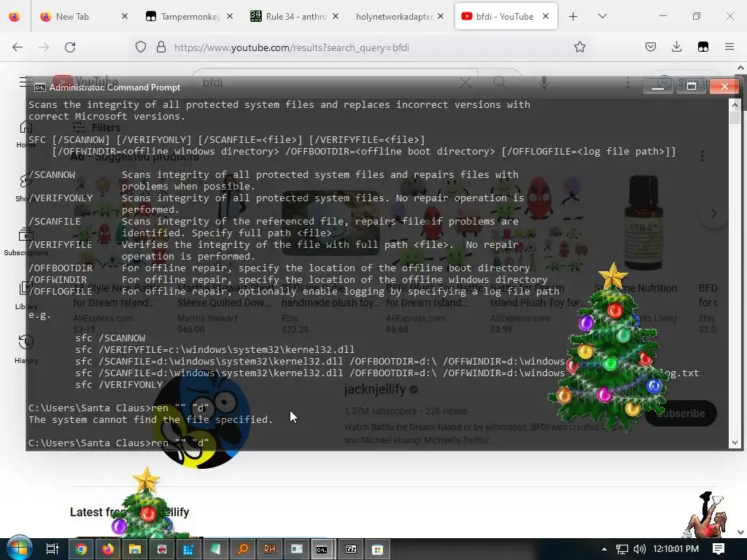Open ad options three-dot menu

(703, 156)
